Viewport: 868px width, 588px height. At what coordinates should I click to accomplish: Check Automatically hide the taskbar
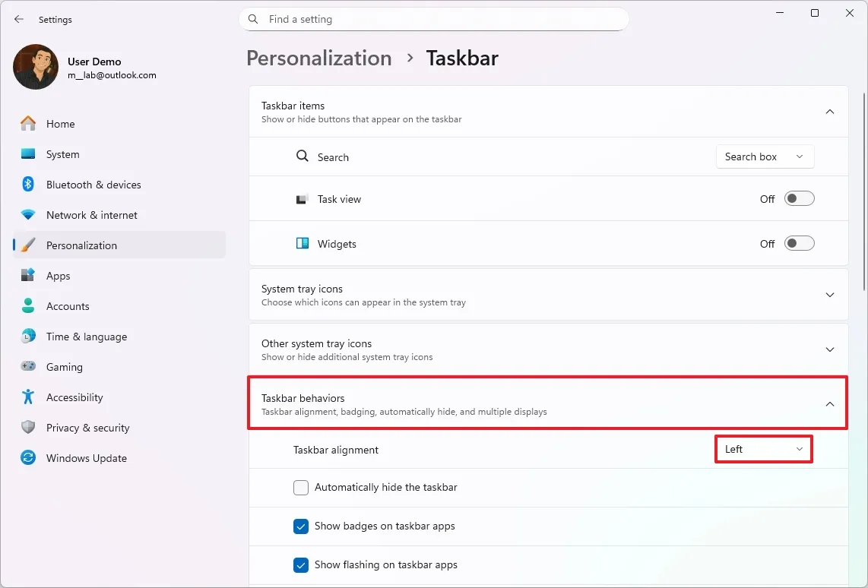[301, 487]
